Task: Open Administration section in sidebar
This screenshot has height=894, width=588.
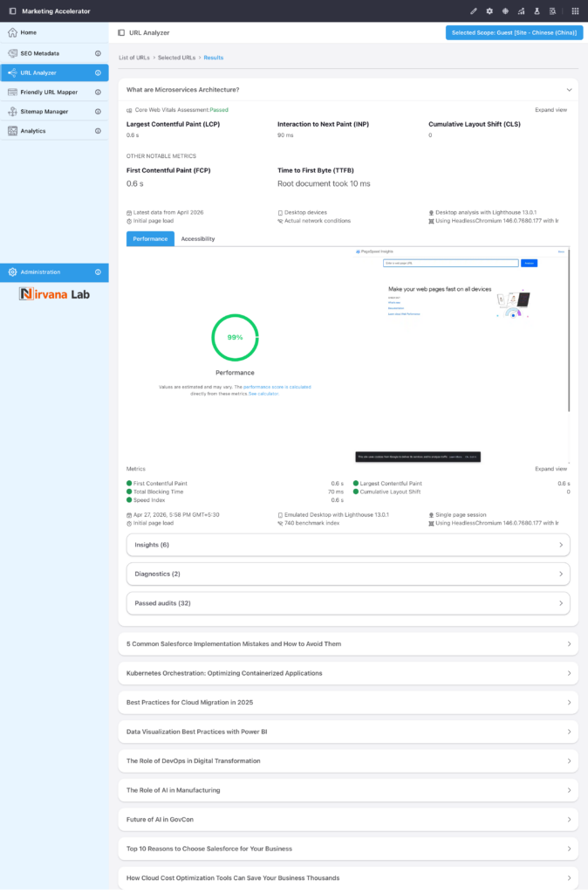Action: [54, 272]
